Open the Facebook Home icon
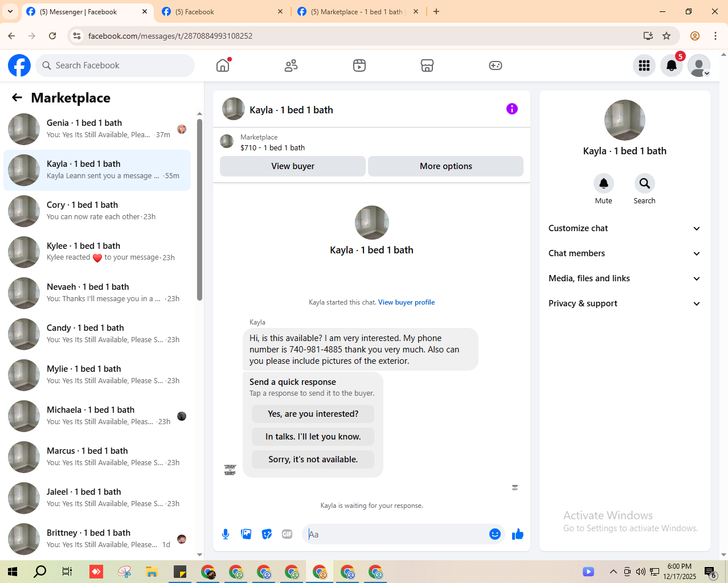Image resolution: width=728 pixels, height=583 pixels. [x=223, y=65]
